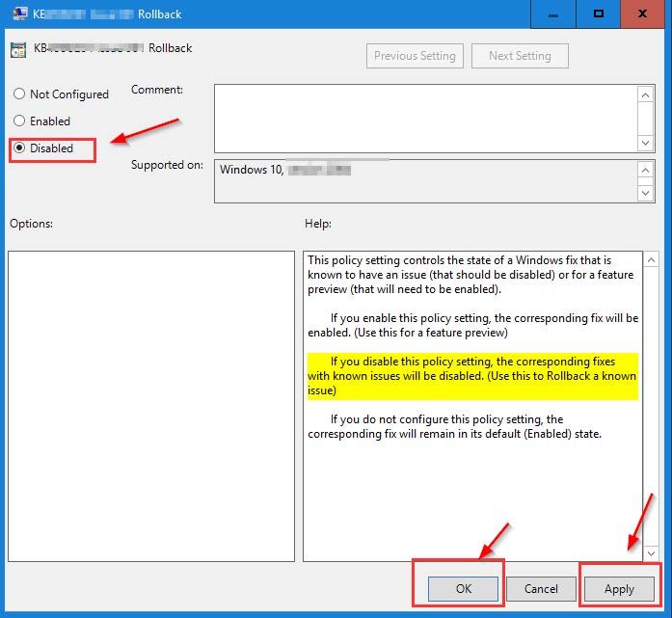Viewport: 672px width, 618px height.
Task: Click help text 'If you enable this policy setting'
Action: (x=410, y=318)
